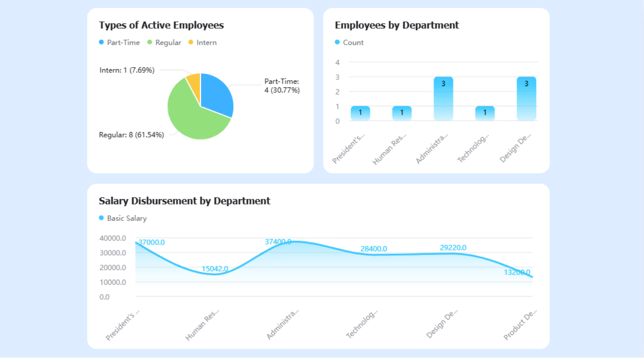This screenshot has width=644, height=358.
Task: Click the 28400.0 salary data label
Action: pyautogui.click(x=374, y=249)
